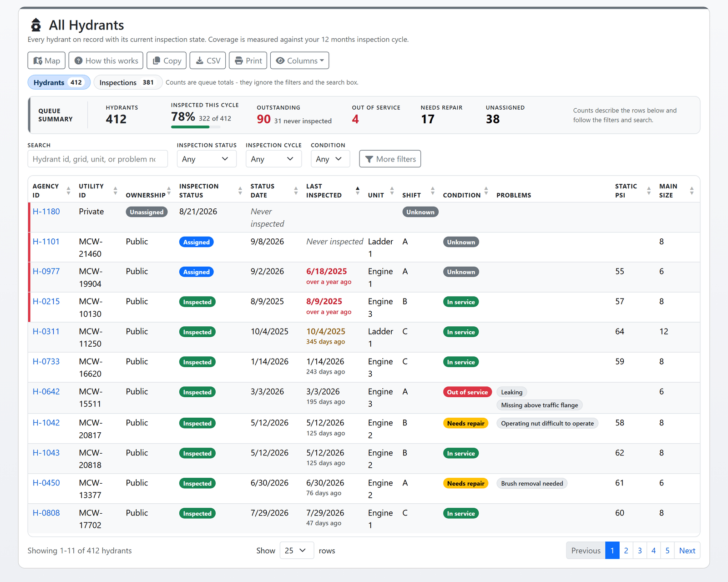This screenshot has width=728, height=582.
Task: Go to page 5
Action: tap(667, 551)
